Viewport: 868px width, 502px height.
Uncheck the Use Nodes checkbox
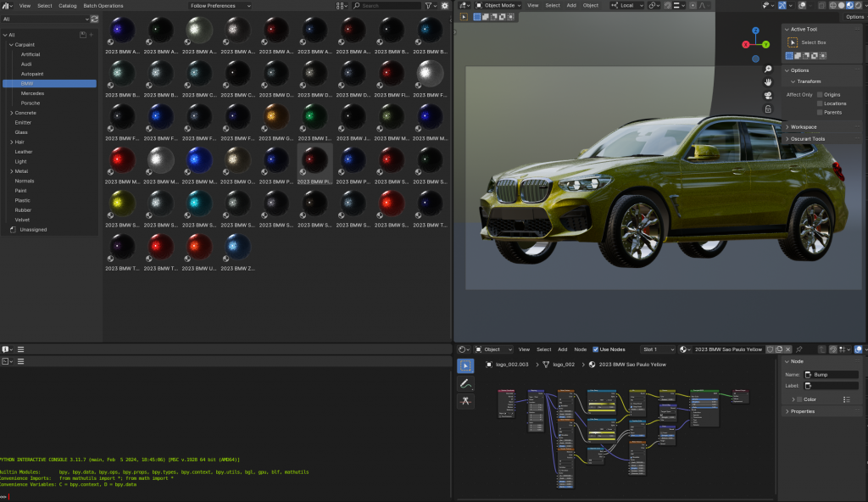coord(596,349)
